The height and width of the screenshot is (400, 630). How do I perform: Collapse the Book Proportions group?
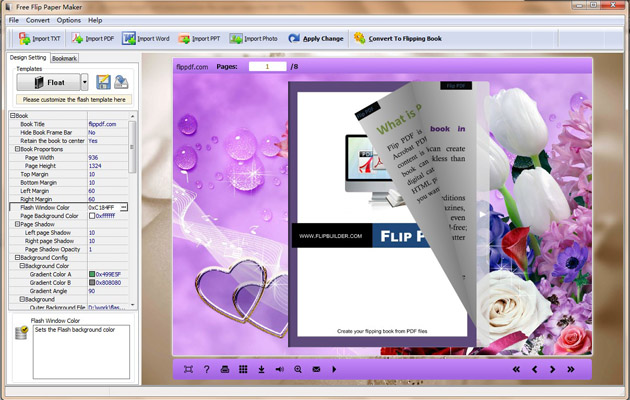click(17, 149)
